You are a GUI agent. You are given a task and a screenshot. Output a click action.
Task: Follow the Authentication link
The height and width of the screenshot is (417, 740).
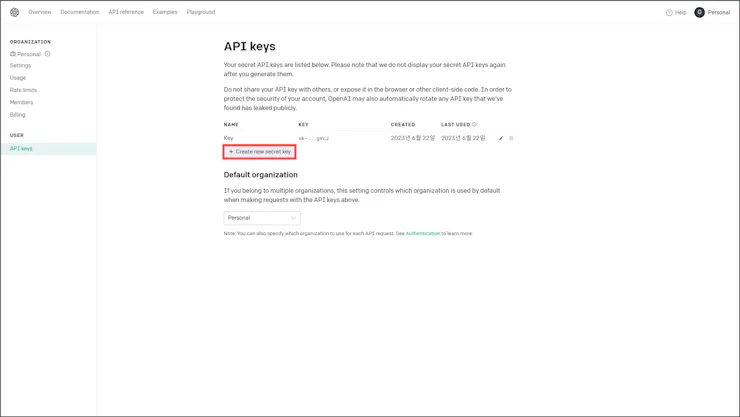pyautogui.click(x=423, y=234)
